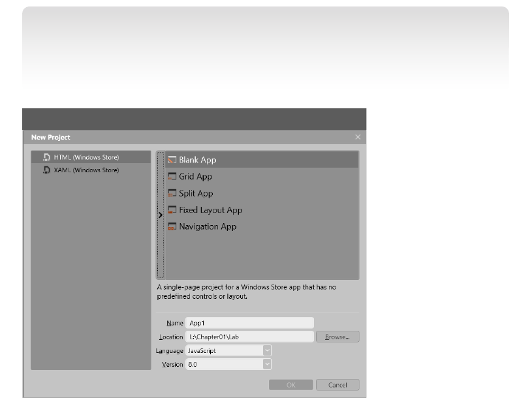Select HTML (Windows Store) project type text
Viewport: 532px width, 398px height.
87,157
